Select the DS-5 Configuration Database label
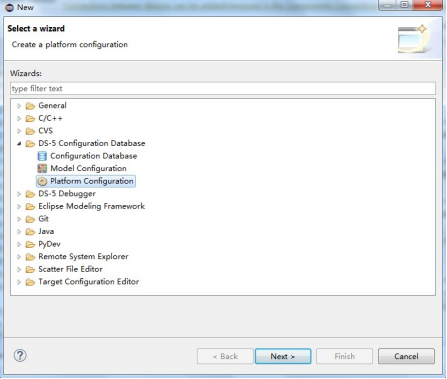Screen dimensions: 447x379 pos(92,143)
